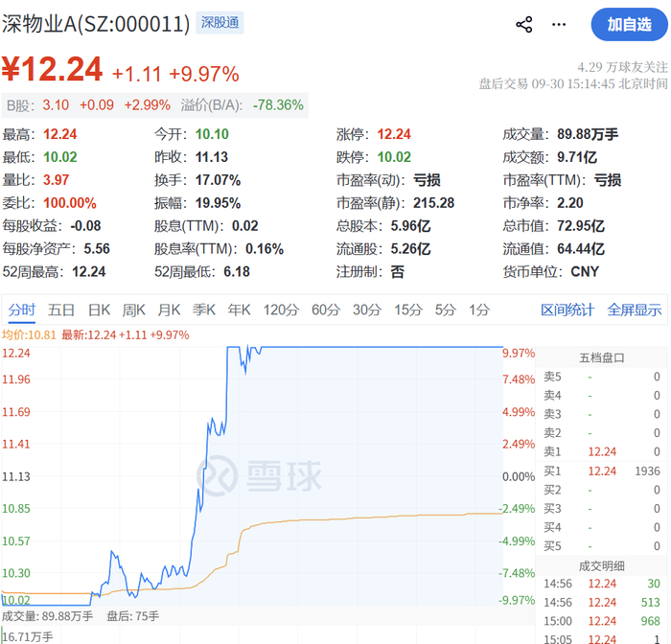Select the 月K chart tab
The width and height of the screenshot is (671, 644).
tap(169, 310)
